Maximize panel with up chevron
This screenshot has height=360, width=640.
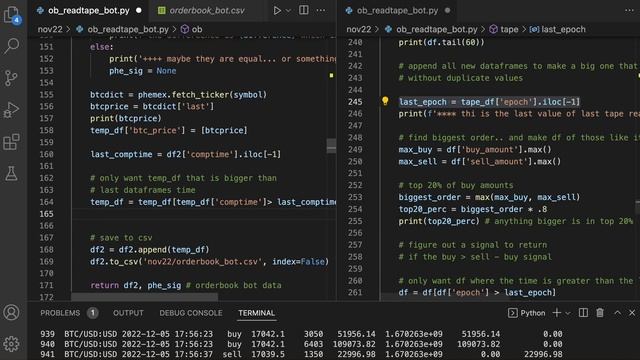click(618, 313)
